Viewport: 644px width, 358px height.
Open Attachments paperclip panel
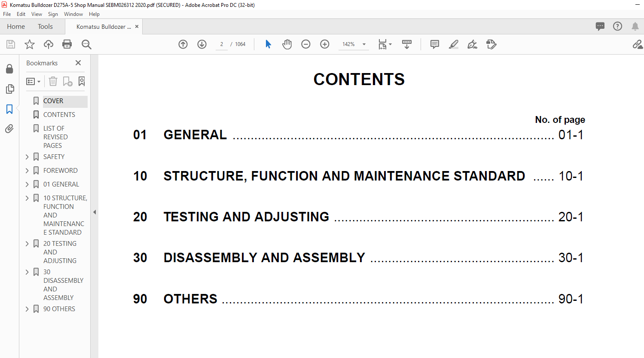tap(9, 129)
